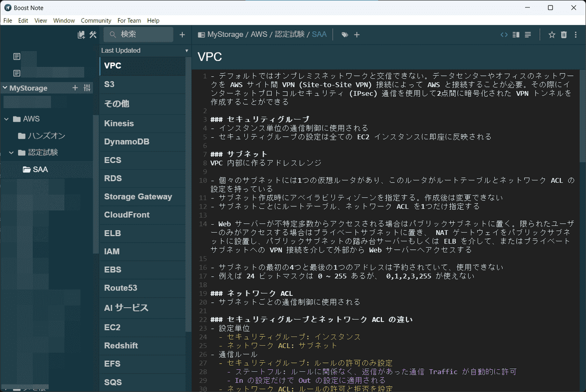Click the tag icon in the breadcrumb bar

click(x=344, y=34)
